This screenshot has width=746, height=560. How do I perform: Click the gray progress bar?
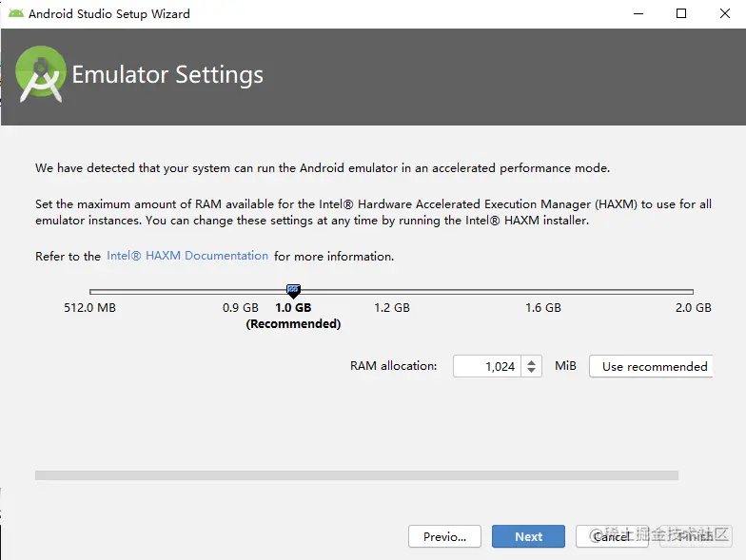[x=356, y=475]
